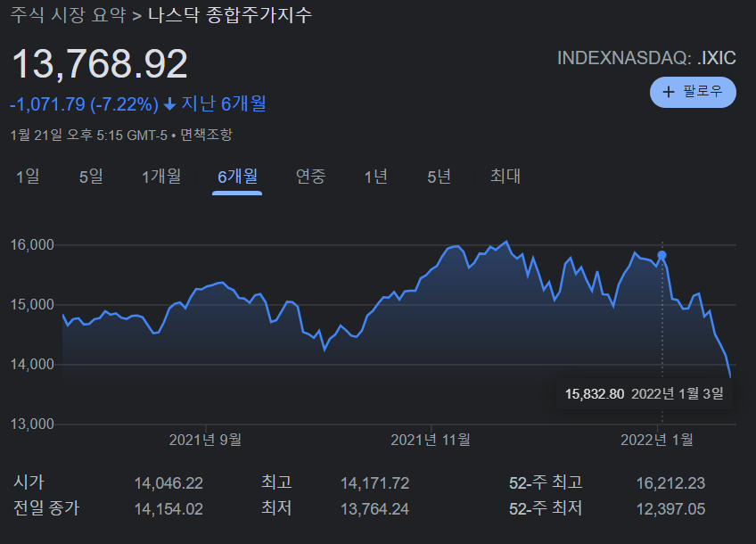Click the 2021년 9월 x-axis label
The width and height of the screenshot is (756, 544).
click(x=205, y=440)
